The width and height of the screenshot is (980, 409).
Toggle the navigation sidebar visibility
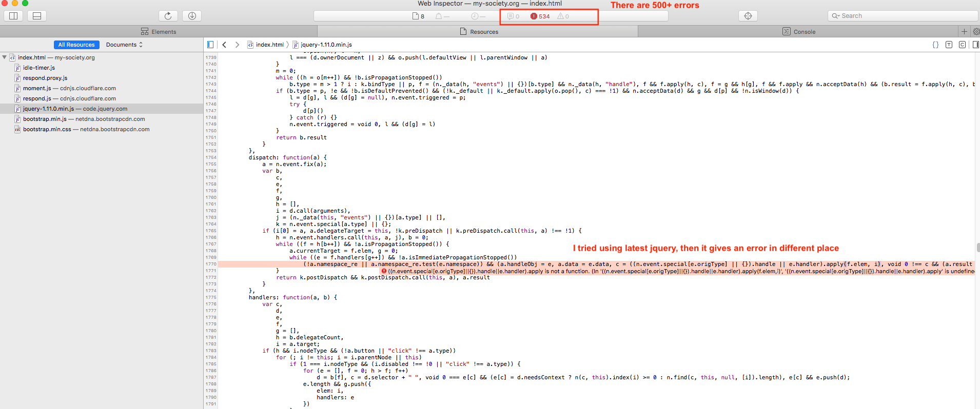click(x=210, y=45)
